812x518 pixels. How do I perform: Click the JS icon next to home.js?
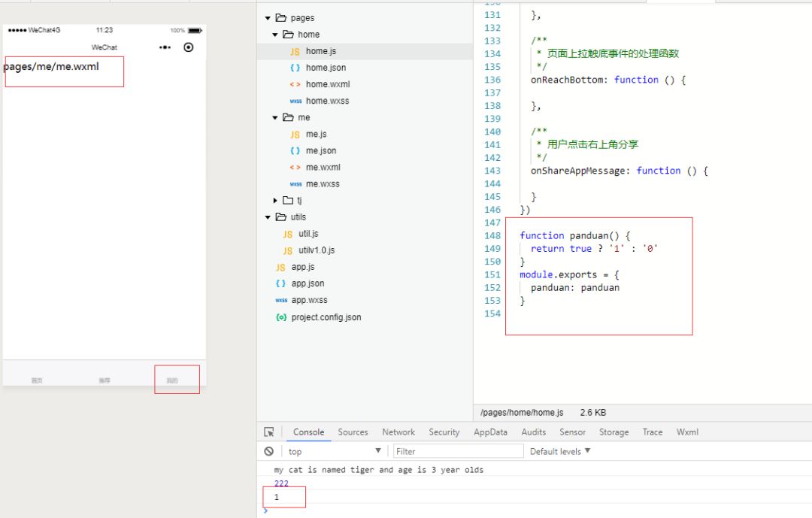(295, 51)
